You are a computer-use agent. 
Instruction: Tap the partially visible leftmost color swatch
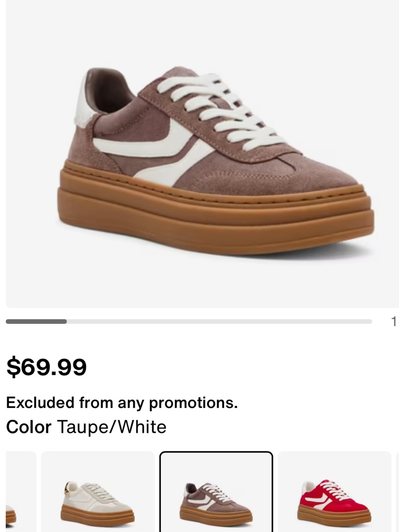click(x=21, y=492)
